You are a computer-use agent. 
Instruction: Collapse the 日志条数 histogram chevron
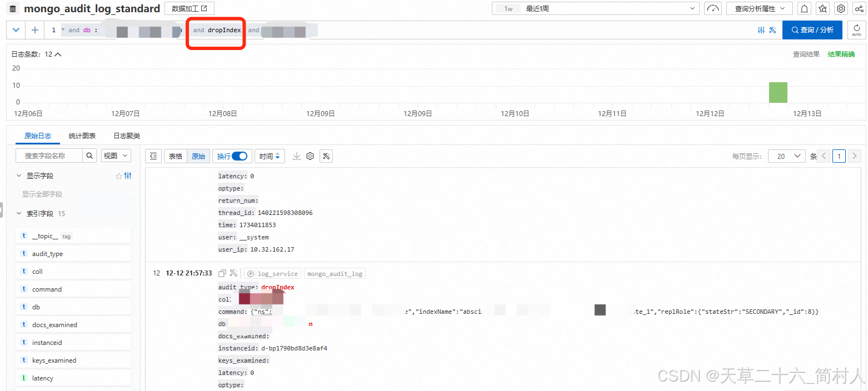pos(58,54)
